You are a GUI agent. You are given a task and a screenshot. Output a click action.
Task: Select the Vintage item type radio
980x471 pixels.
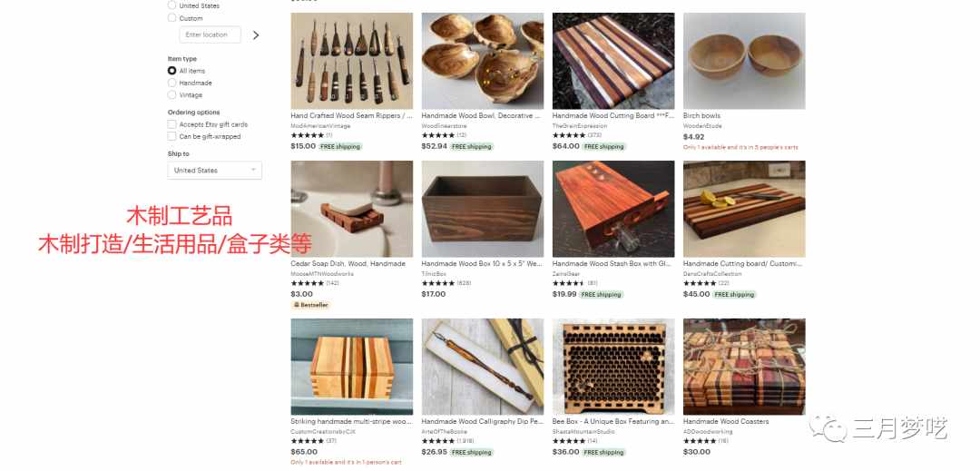click(x=171, y=95)
